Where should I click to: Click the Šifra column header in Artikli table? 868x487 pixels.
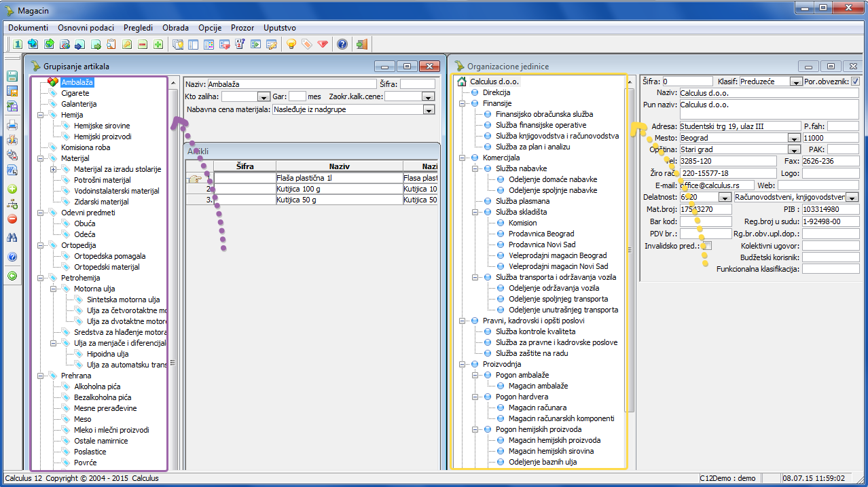(245, 166)
